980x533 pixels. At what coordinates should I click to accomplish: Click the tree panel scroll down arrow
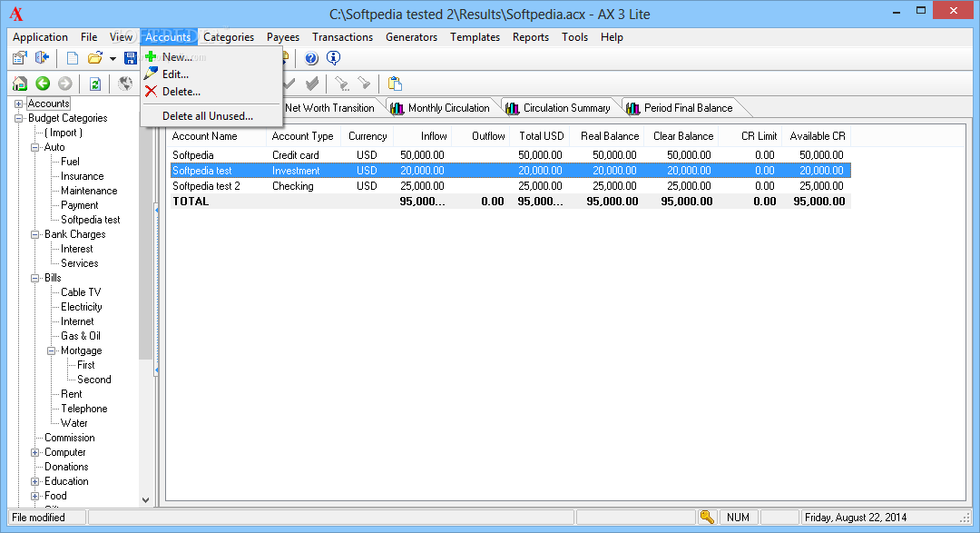pyautogui.click(x=145, y=499)
